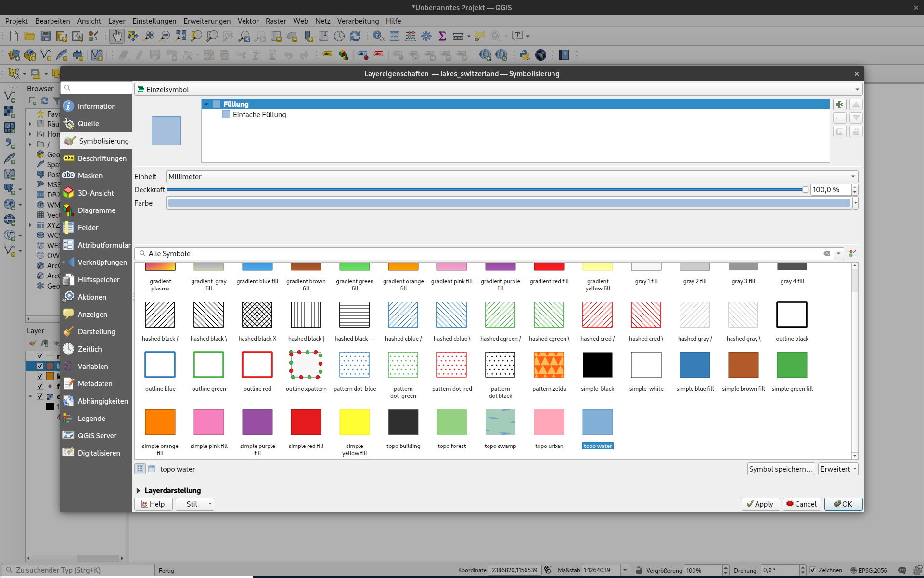Toggle the Zeichnen render checkbox

coord(813,570)
